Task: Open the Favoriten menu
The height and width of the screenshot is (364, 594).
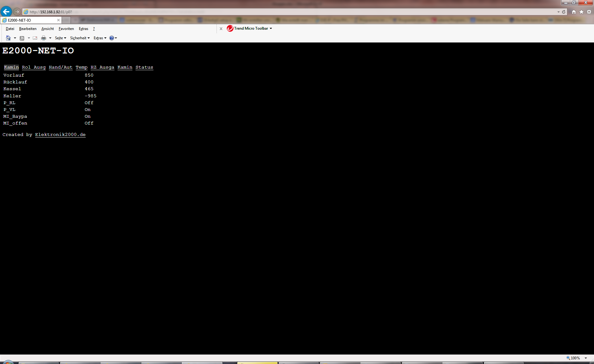Action: tap(66, 29)
